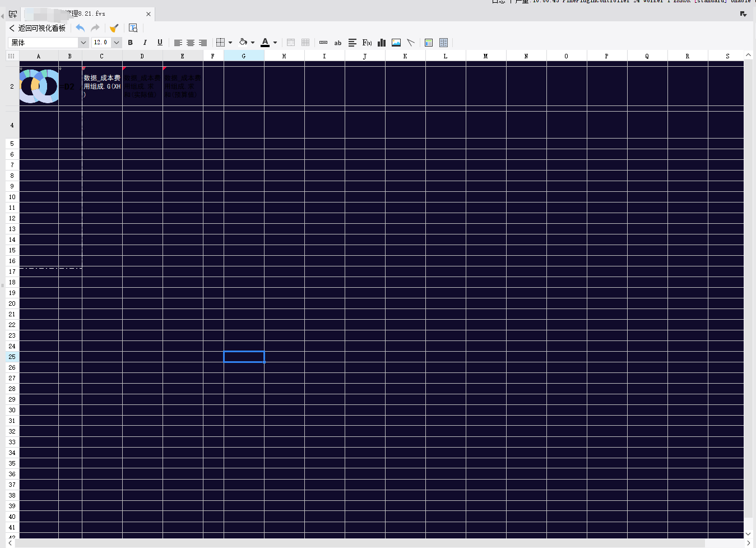Viewport: 756px width, 548px height.
Task: Apply the fill bucket background color
Action: coord(243,43)
